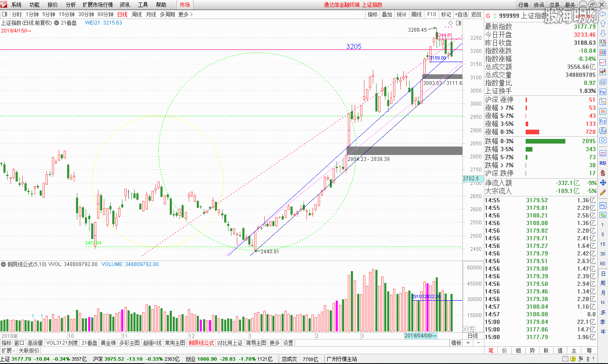The height and width of the screenshot is (364, 608).
Task: Click the up arrow icon in right sidebar
Action: pos(603,23)
